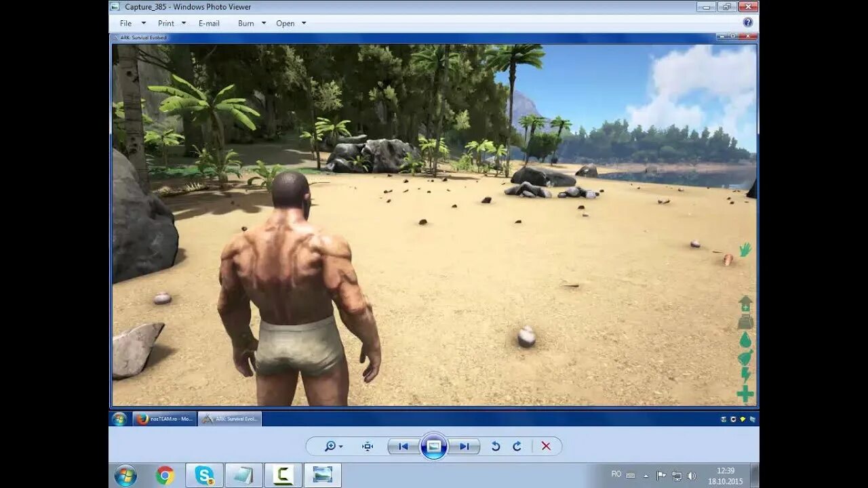Advance to the next image
Image resolution: width=868 pixels, height=488 pixels.
tap(465, 446)
